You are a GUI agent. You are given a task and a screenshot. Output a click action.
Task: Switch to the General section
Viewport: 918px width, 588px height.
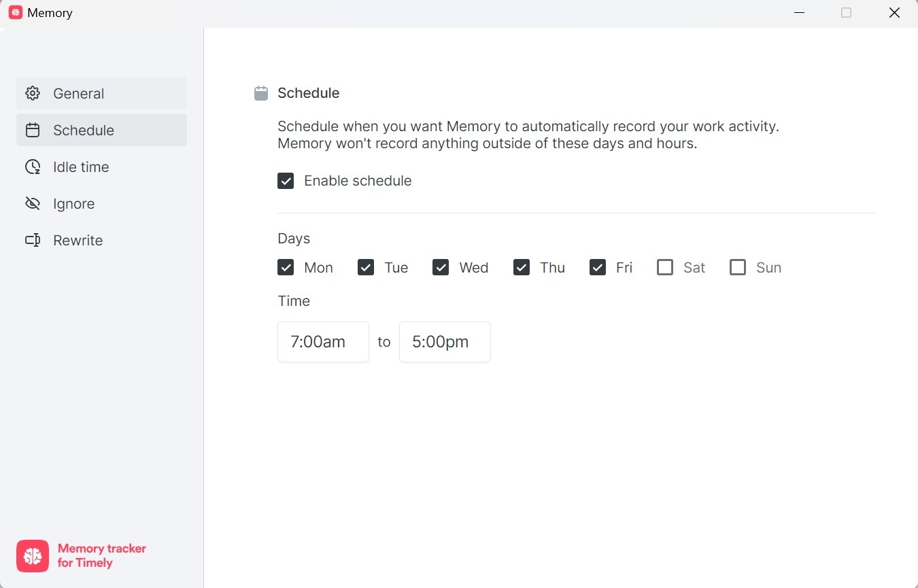click(x=78, y=93)
